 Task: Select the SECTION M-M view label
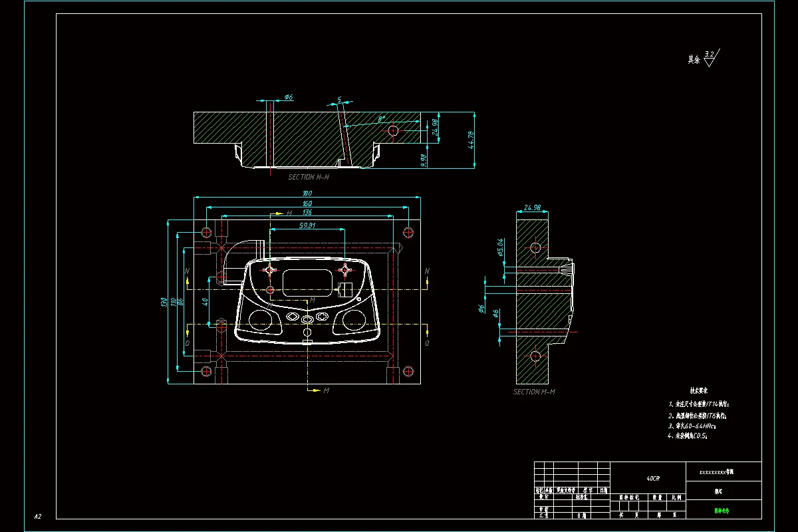point(534,392)
